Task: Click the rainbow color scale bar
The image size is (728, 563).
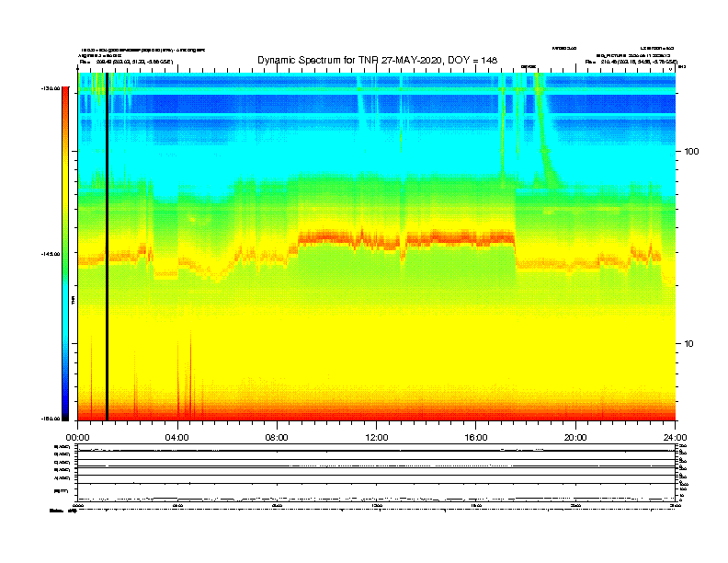Action: pyautogui.click(x=65, y=254)
